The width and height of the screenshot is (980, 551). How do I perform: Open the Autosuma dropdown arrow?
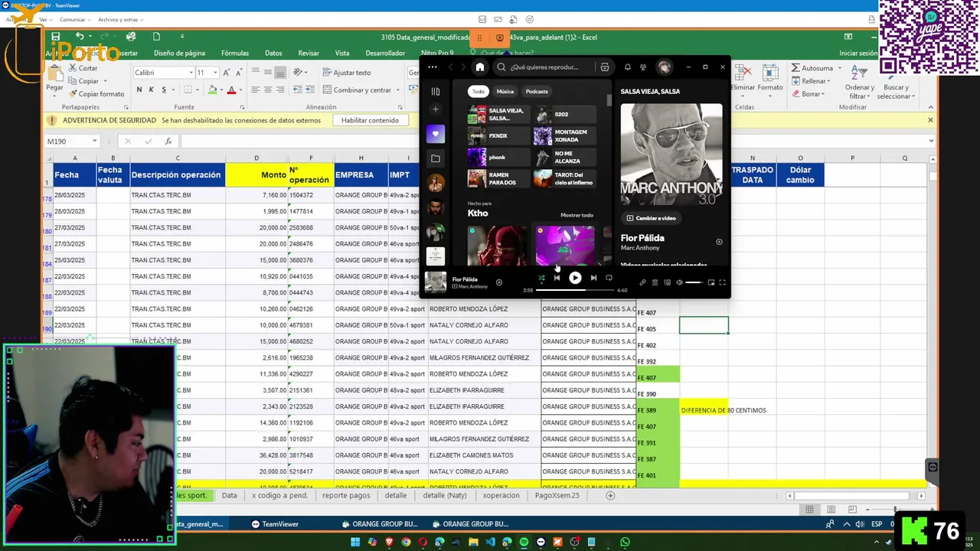point(839,68)
